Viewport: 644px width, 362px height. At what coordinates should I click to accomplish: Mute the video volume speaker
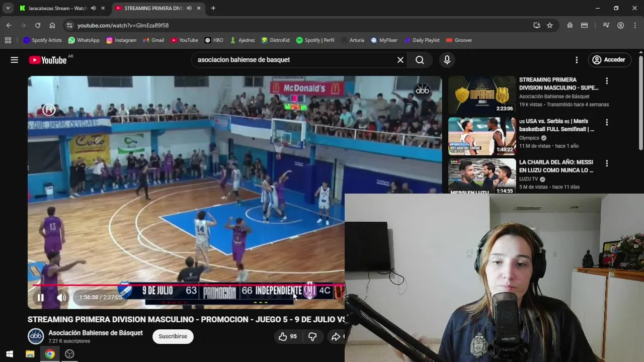[61, 298]
